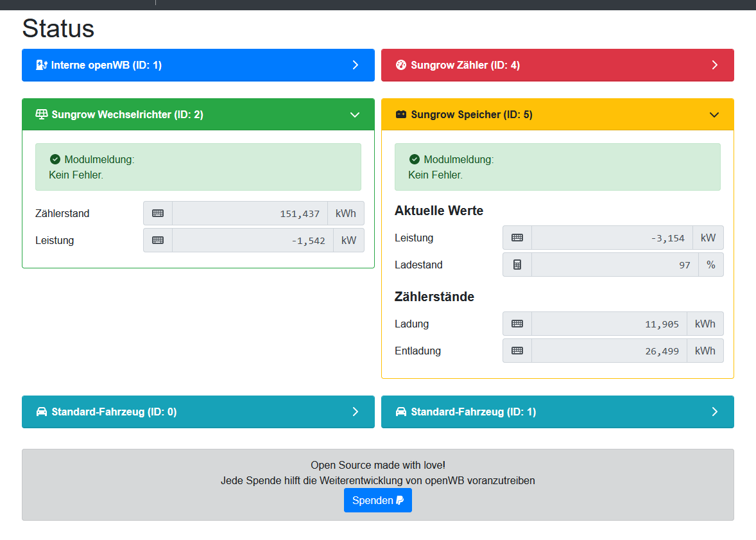Image resolution: width=756 pixels, height=540 pixels.
Task: Click 'Open Source made with love!' text
Action: 378,466
